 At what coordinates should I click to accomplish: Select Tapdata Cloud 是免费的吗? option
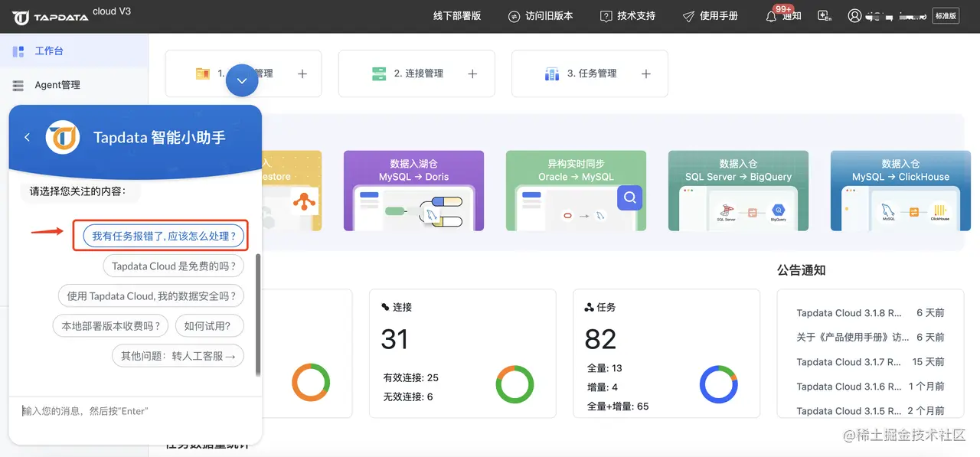(174, 266)
